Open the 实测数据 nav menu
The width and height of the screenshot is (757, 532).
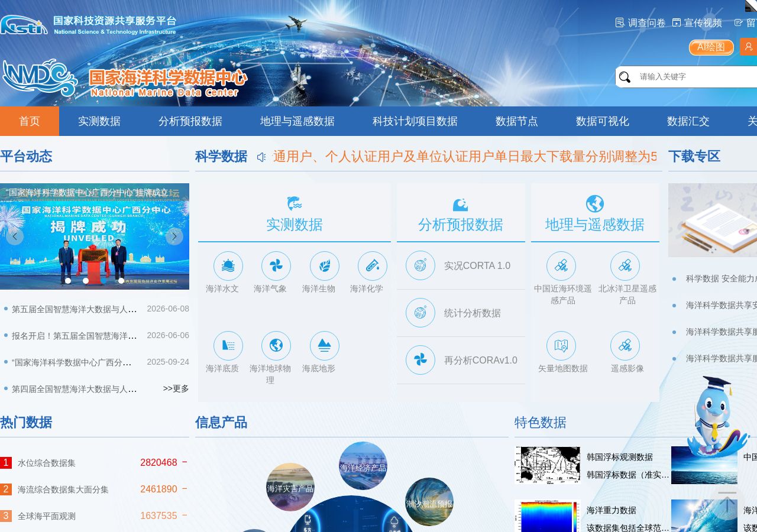coord(99,121)
